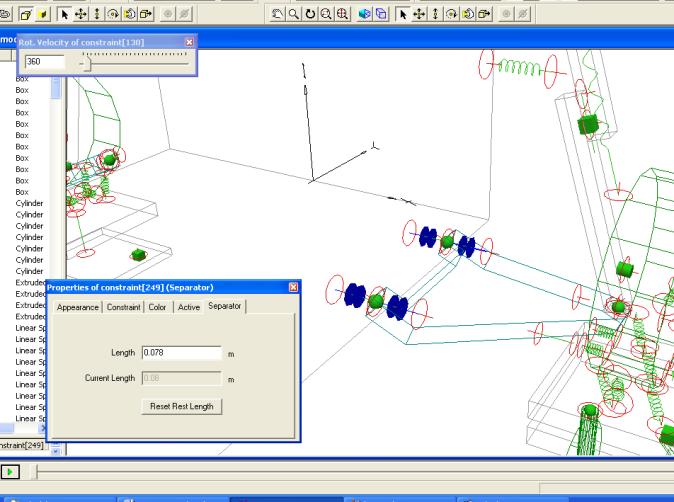Click the scroll-down arrow below the object list
This screenshot has width=674, height=502.
56,451
